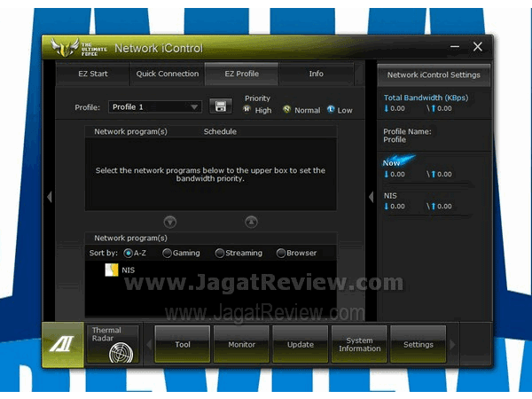Open Thermal Radar from the bottom bar
532x399 pixels.
(115, 344)
